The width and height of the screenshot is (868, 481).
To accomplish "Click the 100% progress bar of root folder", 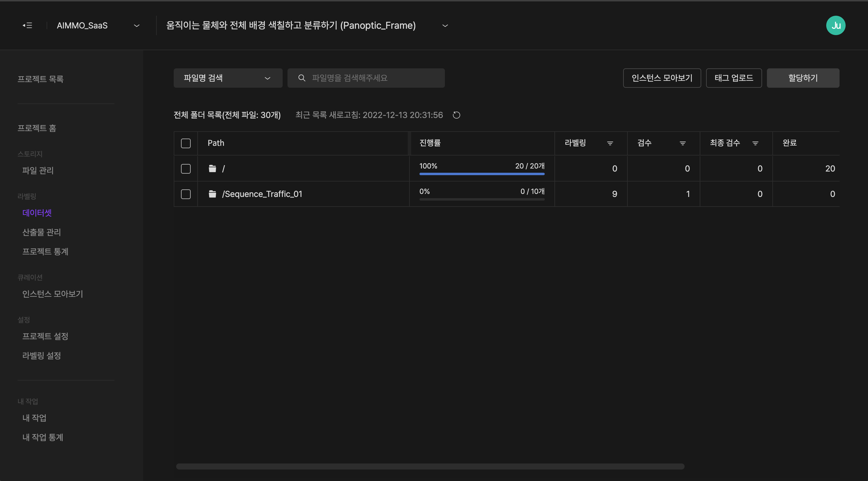I will pos(482,174).
